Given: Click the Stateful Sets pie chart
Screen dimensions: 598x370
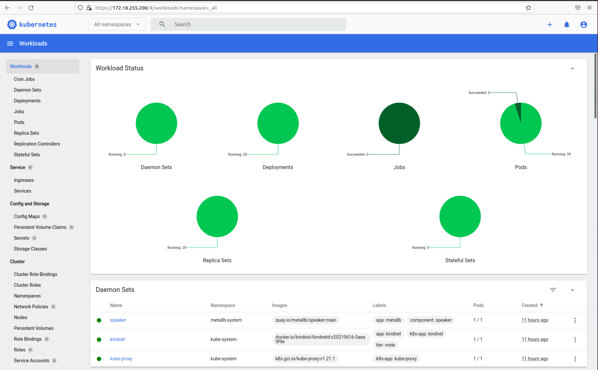Looking at the screenshot, I should pos(460,216).
